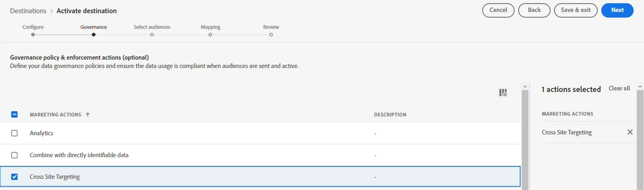The image size is (644, 190).
Task: Click the Cancel button
Action: 498,10
